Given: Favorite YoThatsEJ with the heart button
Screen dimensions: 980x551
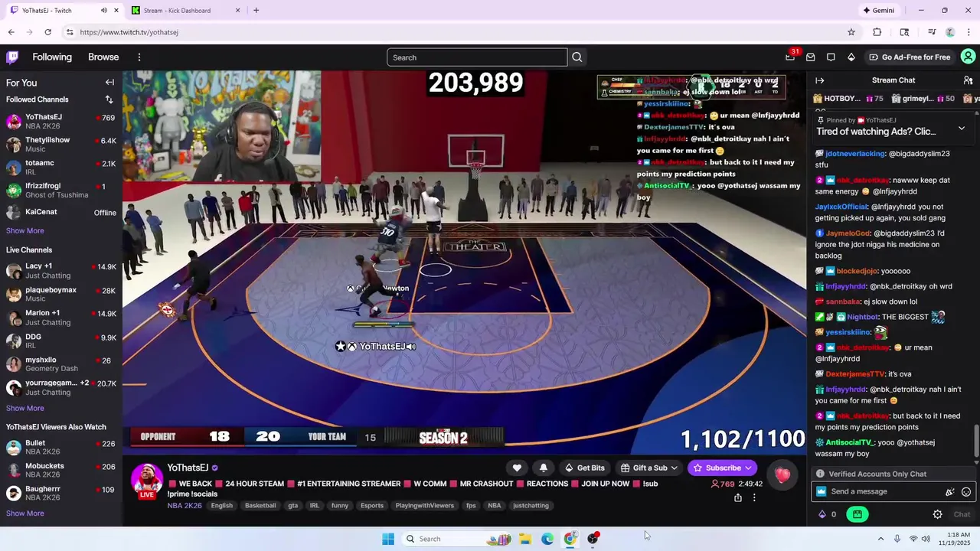Looking at the screenshot, I should click(x=517, y=468).
